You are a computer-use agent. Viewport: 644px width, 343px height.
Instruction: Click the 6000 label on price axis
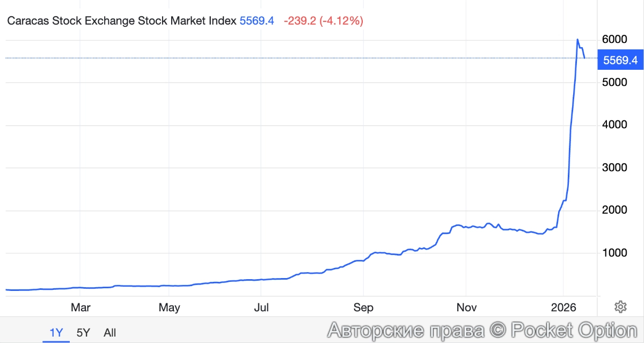(x=615, y=40)
